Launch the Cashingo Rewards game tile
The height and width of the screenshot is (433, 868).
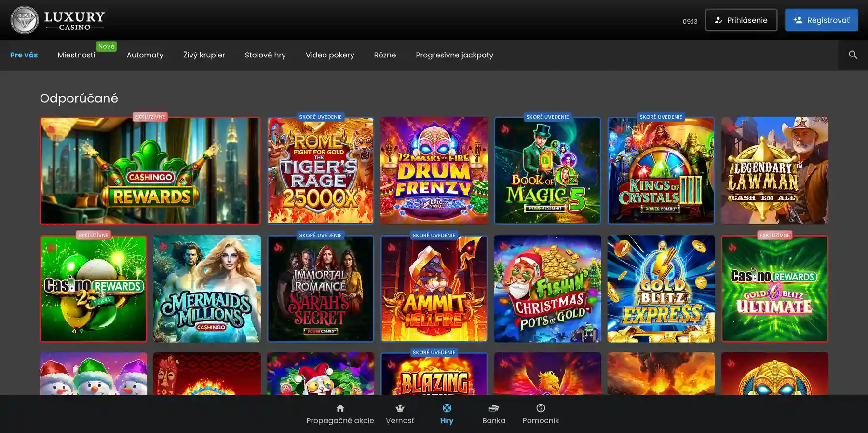coord(150,171)
